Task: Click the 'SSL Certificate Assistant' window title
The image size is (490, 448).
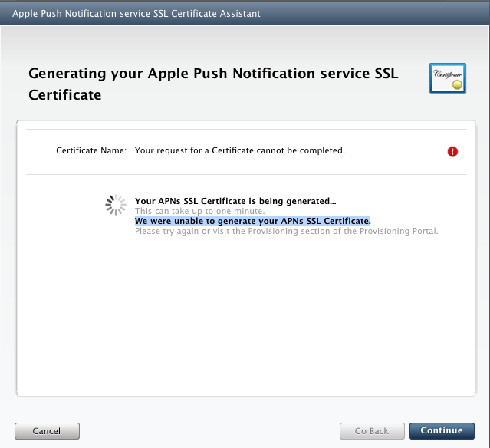Action: pyautogui.click(x=136, y=14)
